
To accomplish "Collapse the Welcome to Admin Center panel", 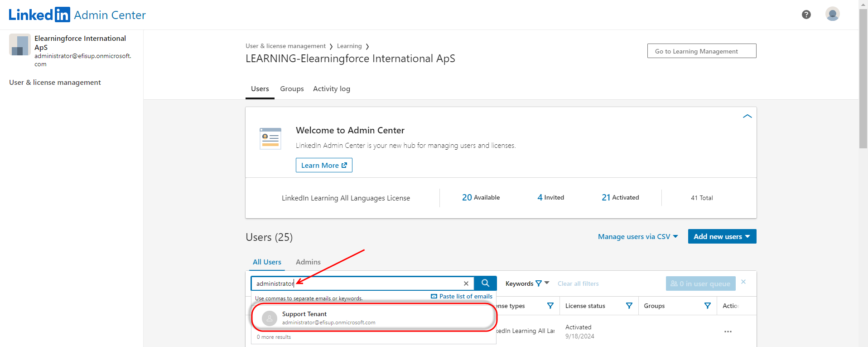I will pyautogui.click(x=747, y=117).
